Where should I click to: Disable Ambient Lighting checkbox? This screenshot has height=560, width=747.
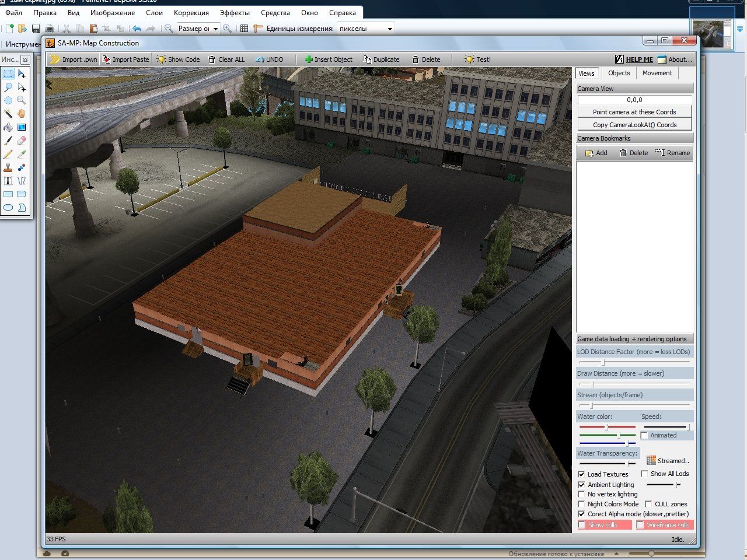(581, 485)
